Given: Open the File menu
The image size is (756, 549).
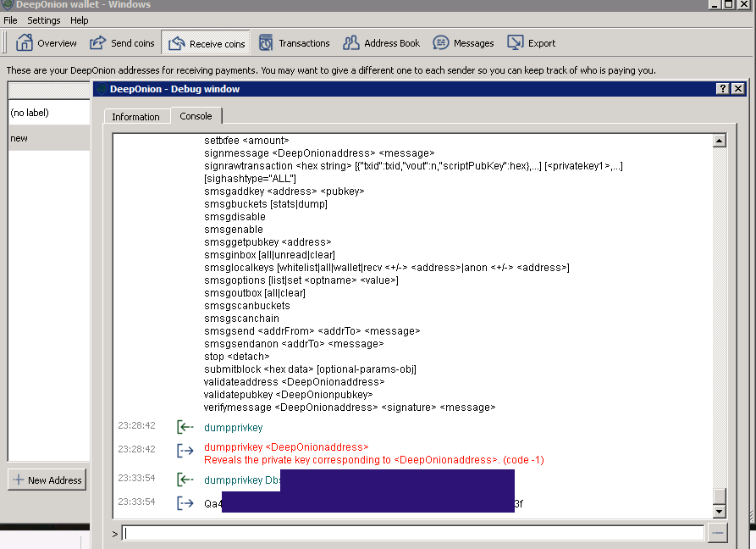Looking at the screenshot, I should coord(10,20).
